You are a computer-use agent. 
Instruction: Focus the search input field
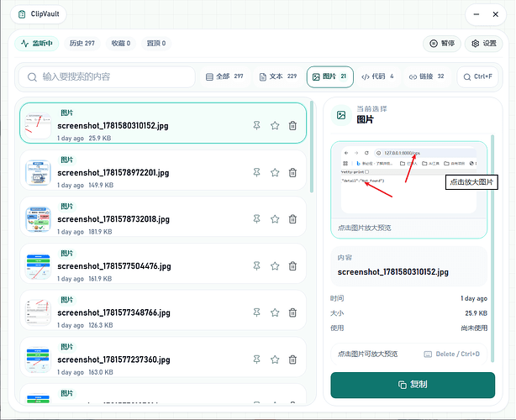tap(107, 77)
